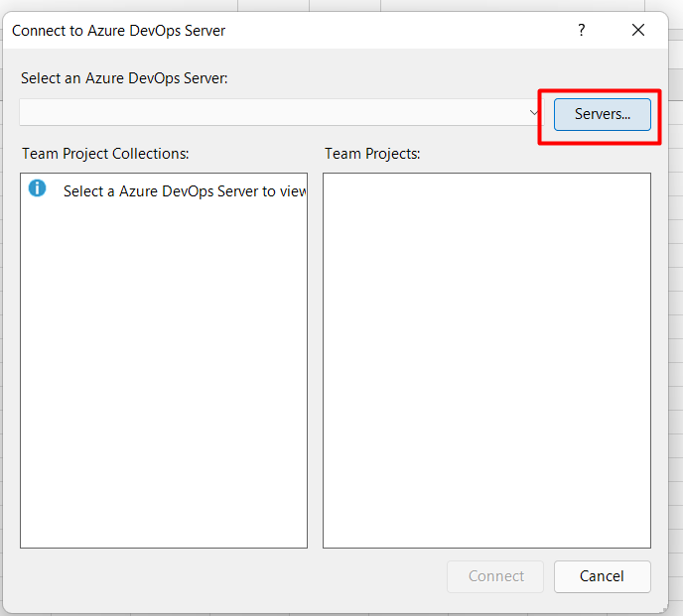Click the 'Select an Azure DevOps Server:' label
The height and width of the screenshot is (616, 683).
(124, 78)
